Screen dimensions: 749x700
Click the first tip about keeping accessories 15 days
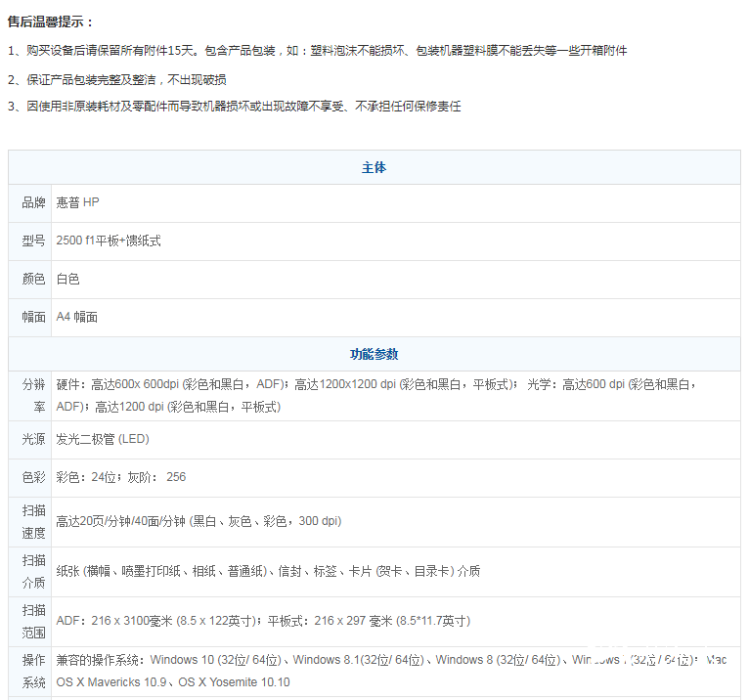pos(317,50)
